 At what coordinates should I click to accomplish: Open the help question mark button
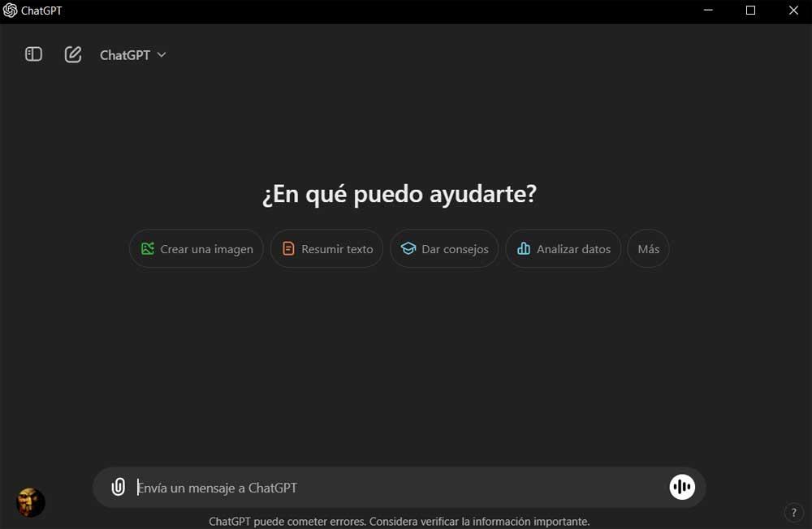[794, 513]
